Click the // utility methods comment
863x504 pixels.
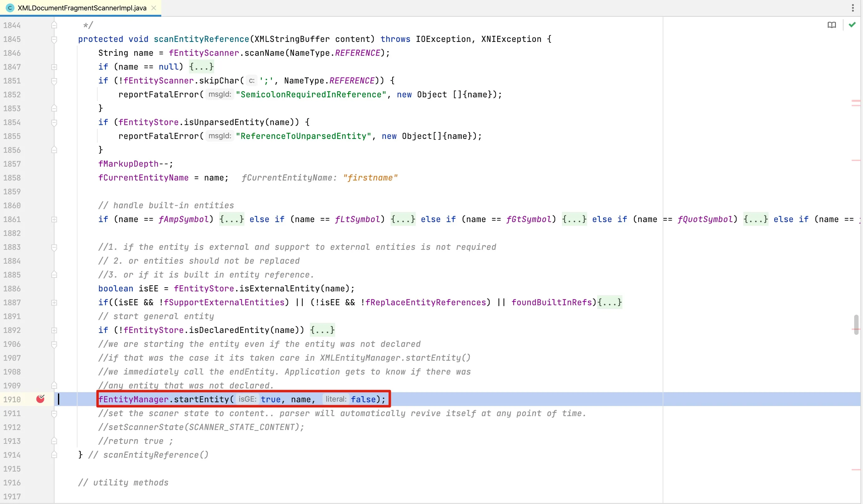point(123,483)
